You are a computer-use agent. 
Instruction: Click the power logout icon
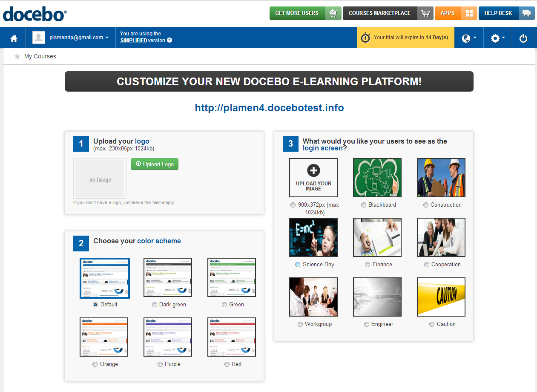pyautogui.click(x=523, y=38)
